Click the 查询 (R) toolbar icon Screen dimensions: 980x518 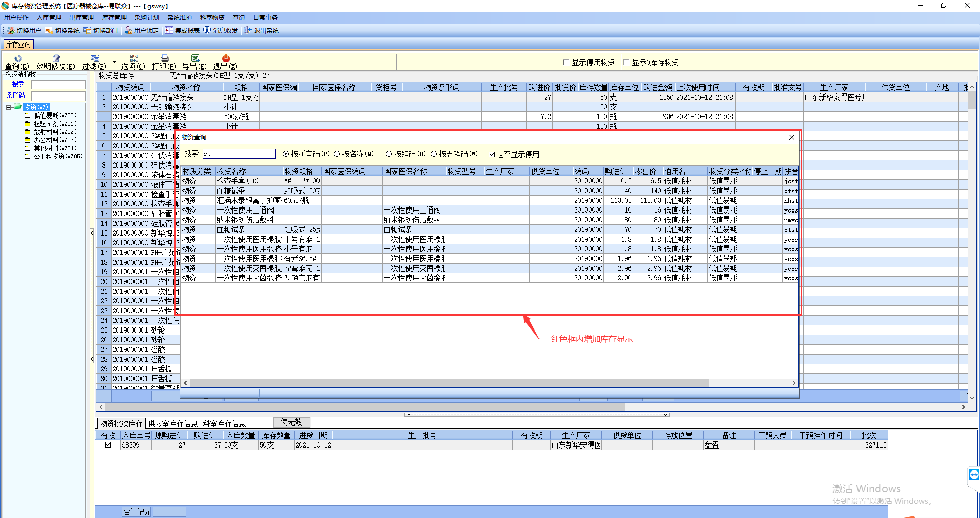click(x=17, y=58)
